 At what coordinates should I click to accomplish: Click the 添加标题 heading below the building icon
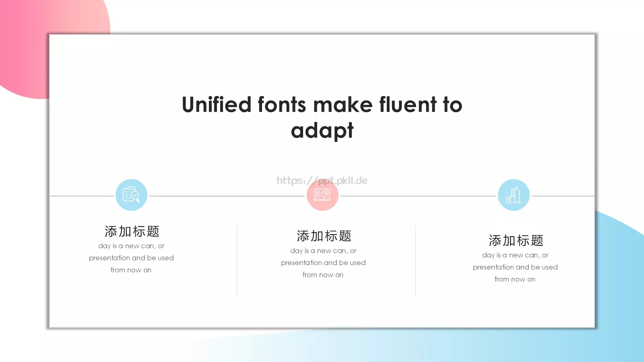tap(516, 241)
